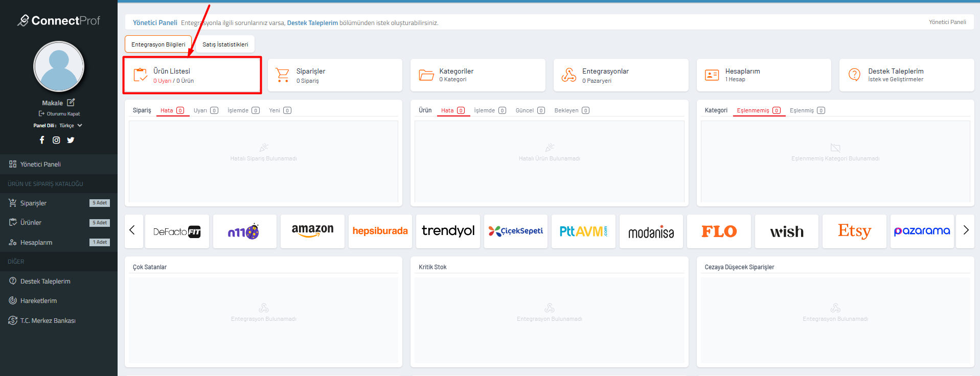Image resolution: width=980 pixels, height=376 pixels.
Task: Select the Sipariş Yeni tab
Action: pos(280,110)
